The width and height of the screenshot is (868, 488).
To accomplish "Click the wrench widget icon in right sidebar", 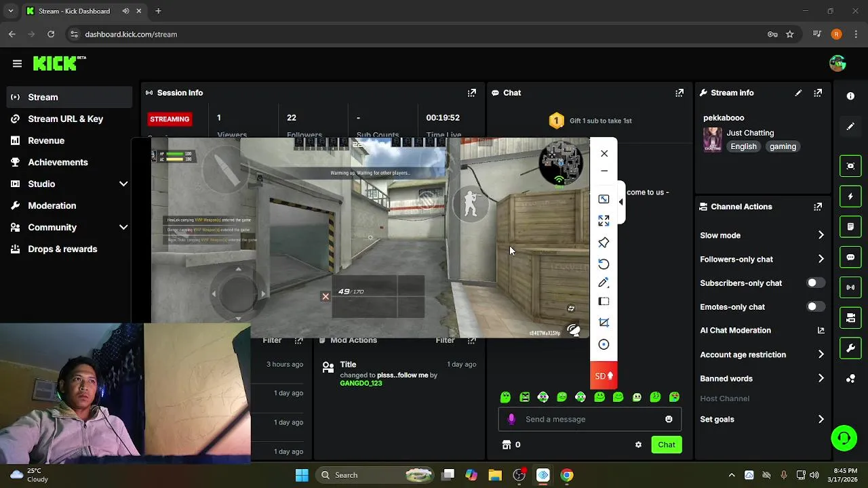I will (850, 348).
